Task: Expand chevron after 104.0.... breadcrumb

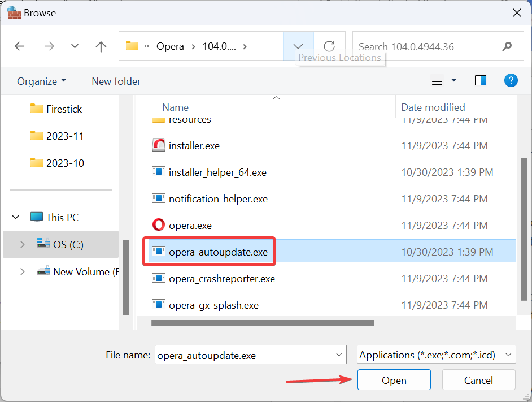Action: click(x=245, y=46)
